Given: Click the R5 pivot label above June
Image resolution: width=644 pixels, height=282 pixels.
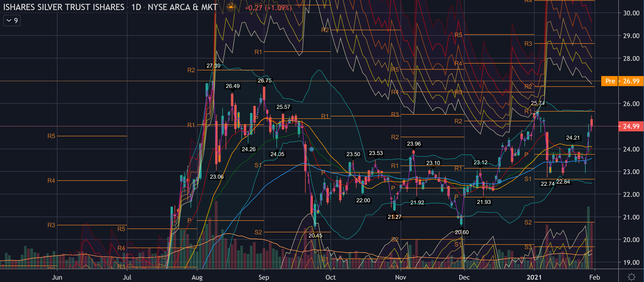Looking at the screenshot, I should [51, 136].
